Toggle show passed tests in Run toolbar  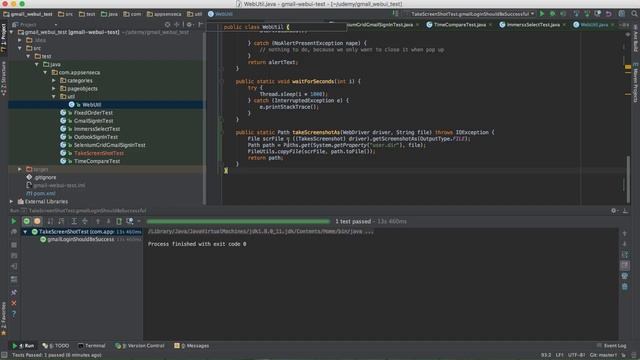(27, 221)
